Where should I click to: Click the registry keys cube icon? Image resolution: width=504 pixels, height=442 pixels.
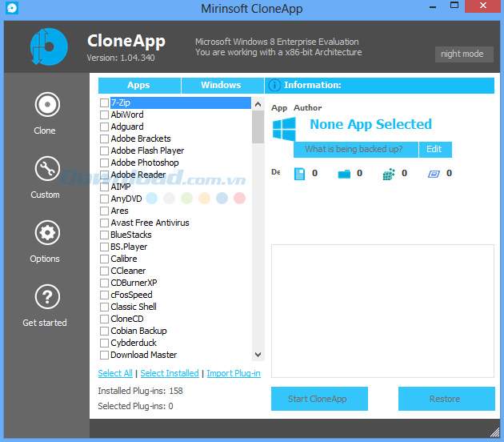(389, 174)
